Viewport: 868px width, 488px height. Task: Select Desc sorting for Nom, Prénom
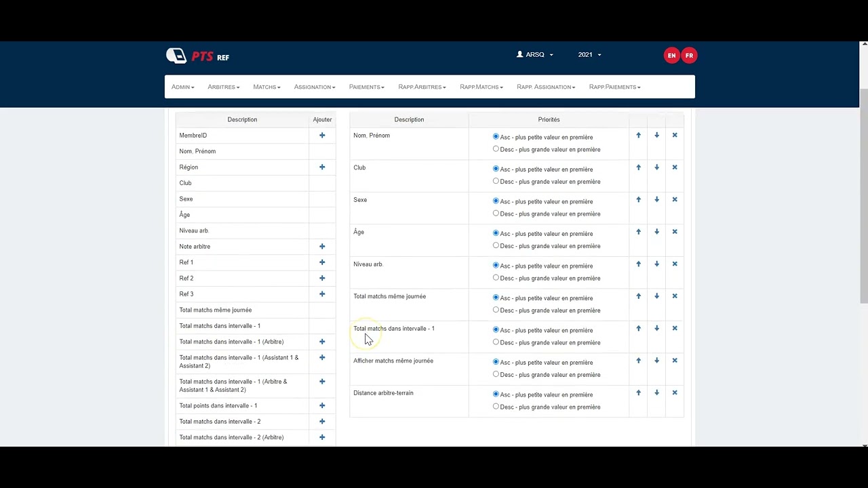(x=496, y=149)
